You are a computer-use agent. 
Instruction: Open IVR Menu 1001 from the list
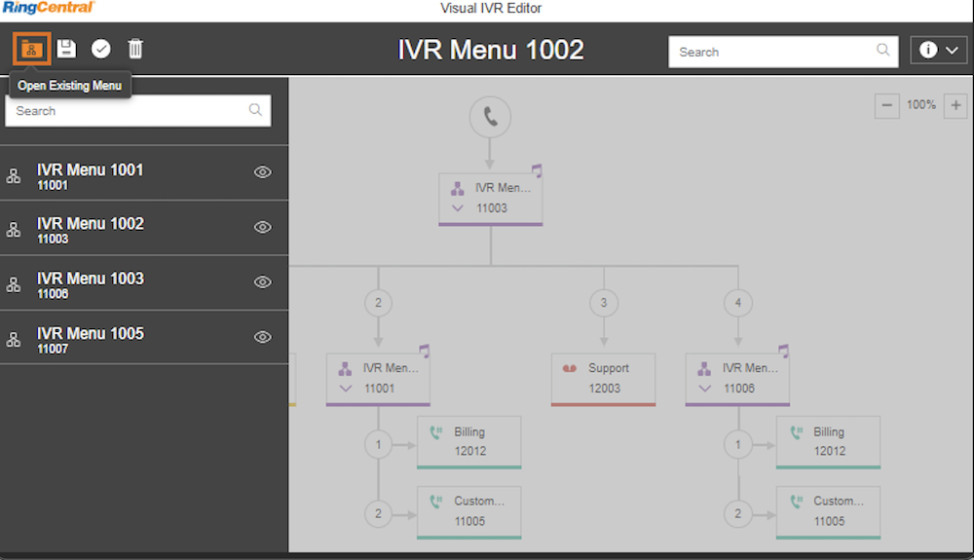[144, 173]
